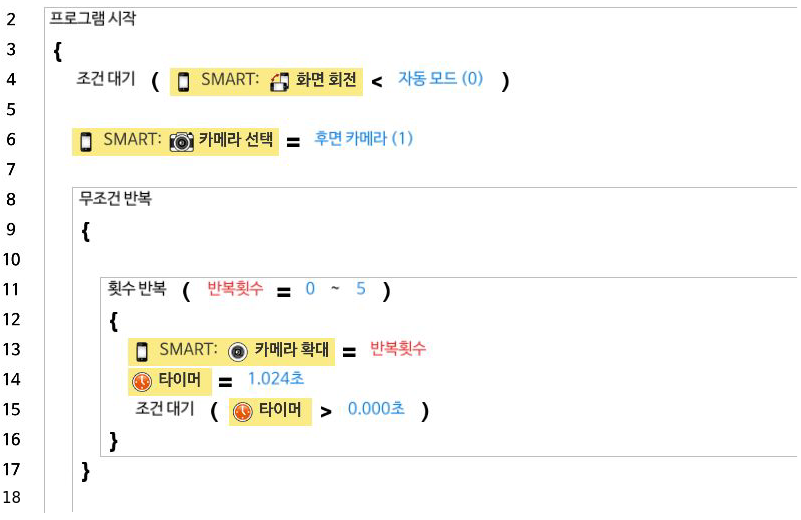Click the camera zoom lens icon
Screen dimensions: 801x520
[x=237, y=351]
